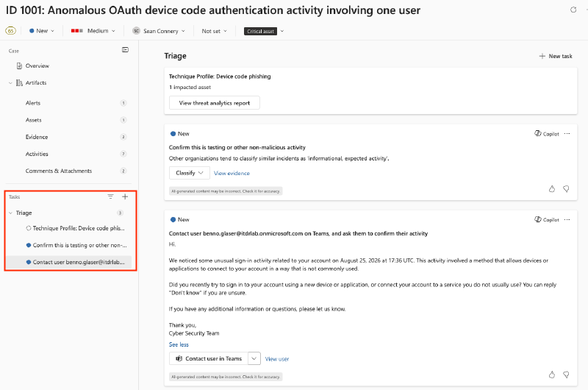Open the Alerts artifact list

(x=33, y=103)
